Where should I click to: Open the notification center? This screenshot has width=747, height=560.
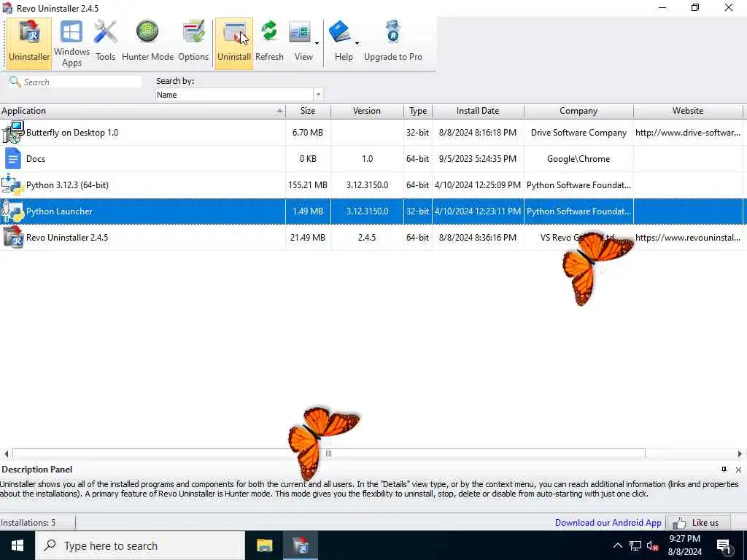pos(724,545)
